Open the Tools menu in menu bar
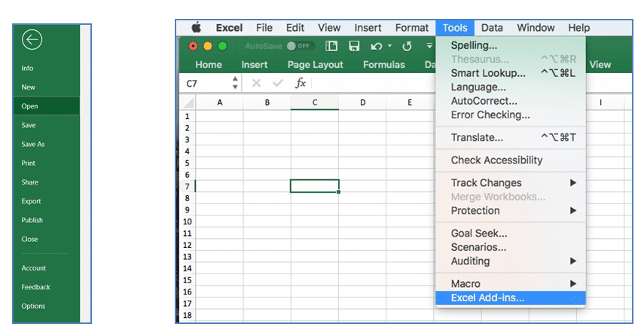644x333 pixels. click(455, 28)
